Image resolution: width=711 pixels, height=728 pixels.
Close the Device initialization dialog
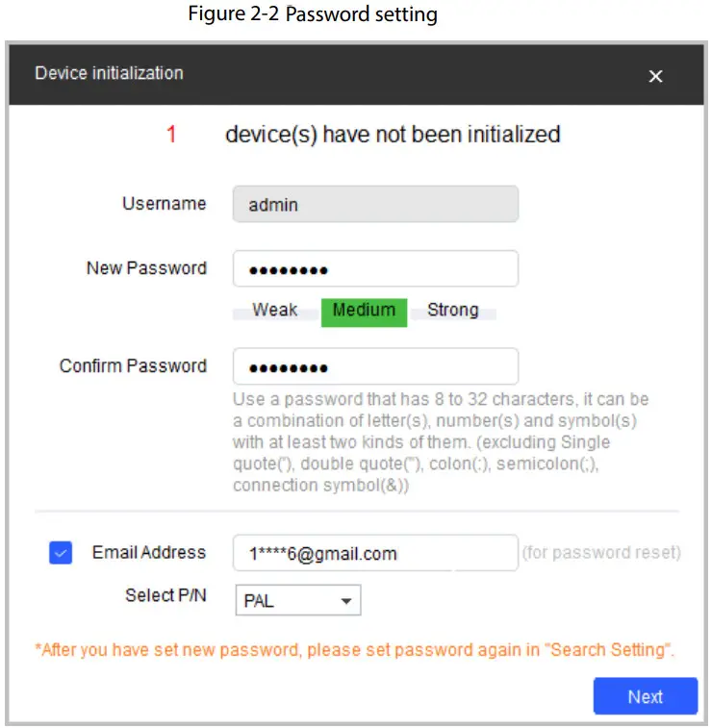click(655, 76)
